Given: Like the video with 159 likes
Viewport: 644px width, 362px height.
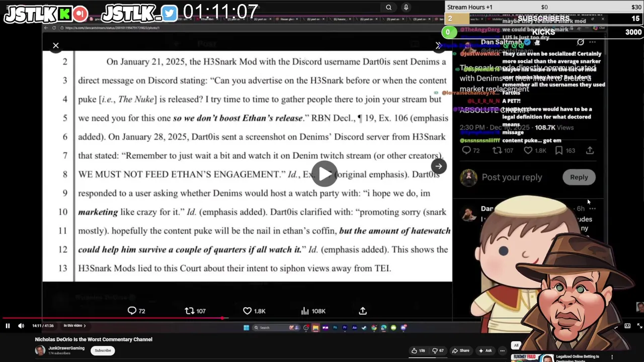Looking at the screenshot, I should tap(419, 350).
